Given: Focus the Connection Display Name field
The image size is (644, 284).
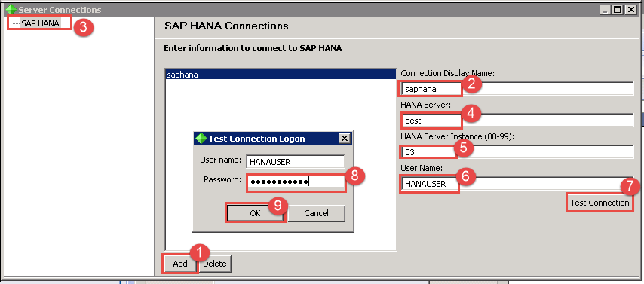Looking at the screenshot, I should (x=517, y=88).
